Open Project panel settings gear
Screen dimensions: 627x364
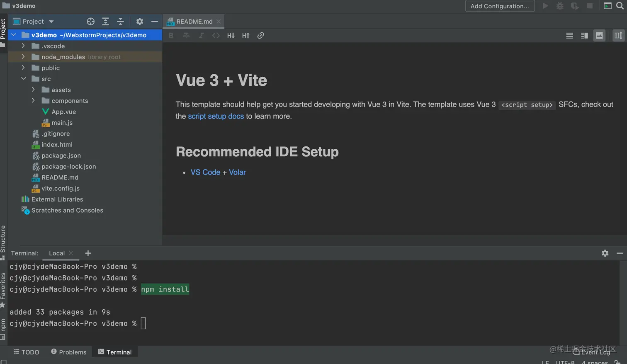[x=140, y=22]
